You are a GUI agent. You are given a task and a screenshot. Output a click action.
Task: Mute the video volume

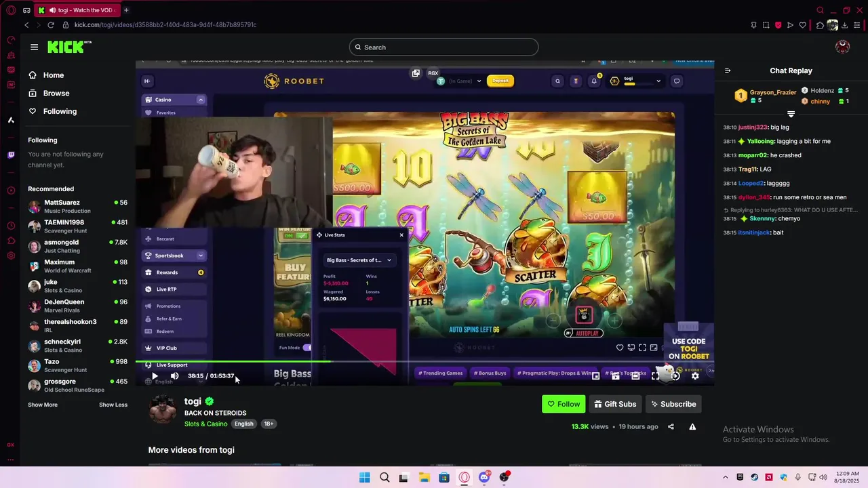(174, 375)
